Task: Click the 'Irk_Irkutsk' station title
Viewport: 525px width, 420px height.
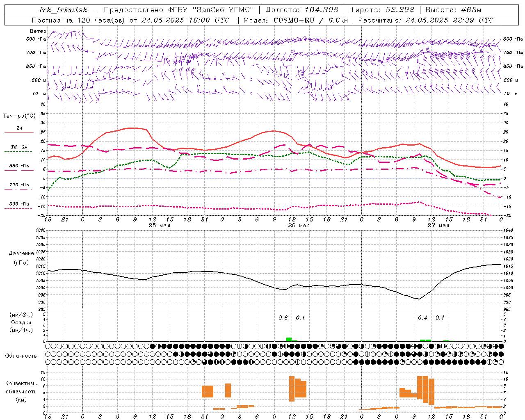Action: [63, 10]
